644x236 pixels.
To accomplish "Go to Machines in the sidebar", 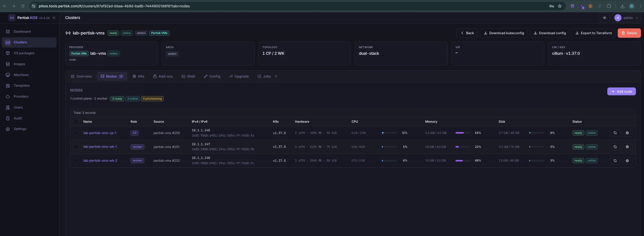I will coord(21,75).
